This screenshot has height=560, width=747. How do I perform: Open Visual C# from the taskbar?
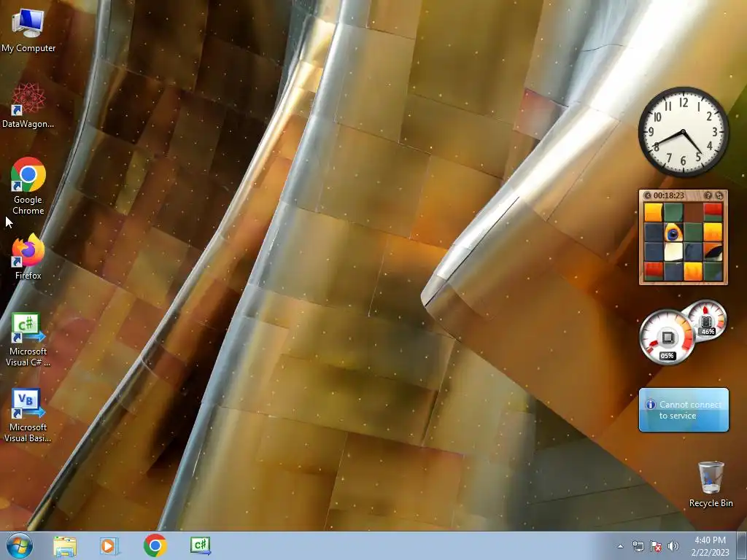(x=200, y=545)
